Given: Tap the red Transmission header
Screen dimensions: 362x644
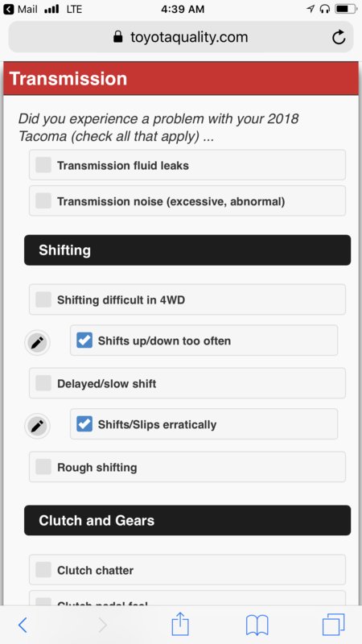Looking at the screenshot, I should [x=181, y=78].
